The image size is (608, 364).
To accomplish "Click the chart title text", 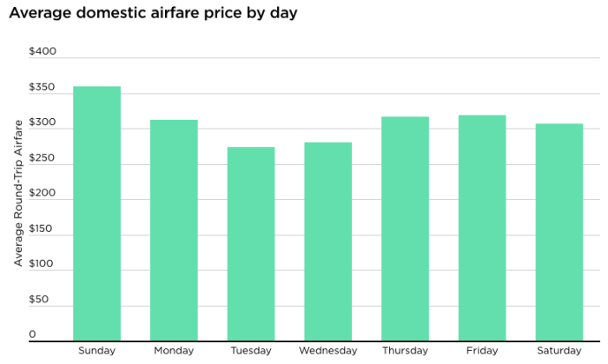I will [153, 15].
